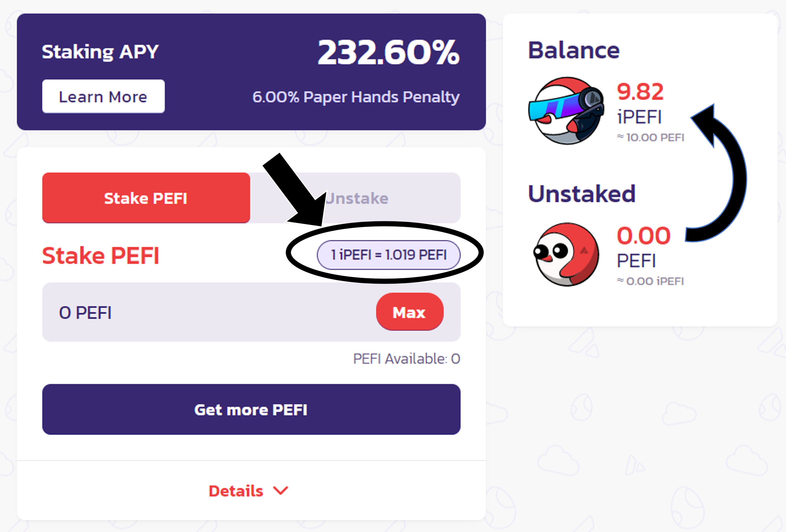Click the Max amount button
The image size is (786, 532).
coord(409,312)
